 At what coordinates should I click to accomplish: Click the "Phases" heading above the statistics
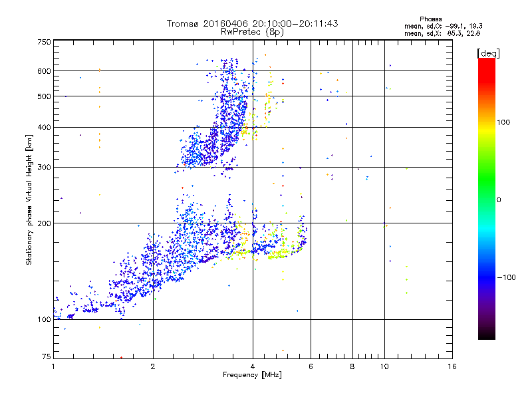pyautogui.click(x=430, y=19)
